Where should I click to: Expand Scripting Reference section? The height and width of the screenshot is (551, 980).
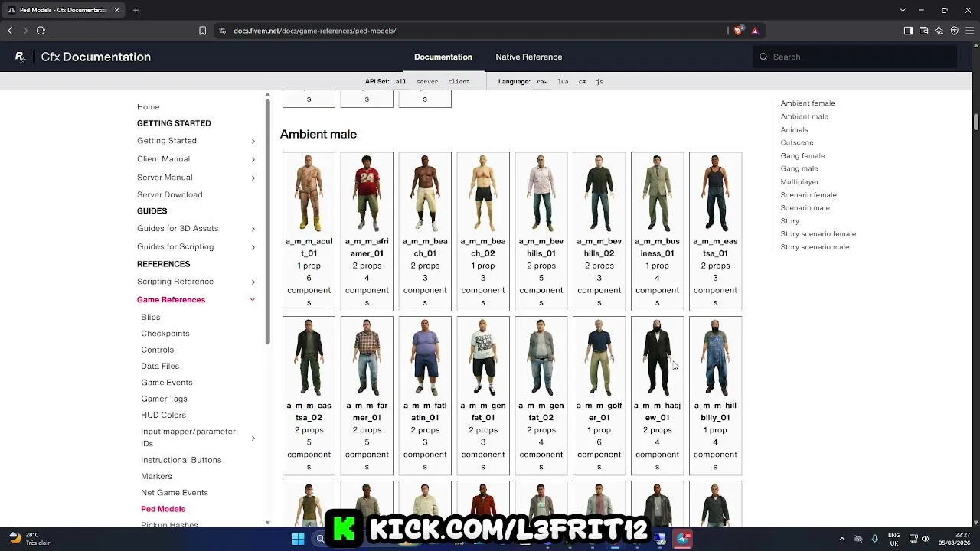tap(253, 282)
